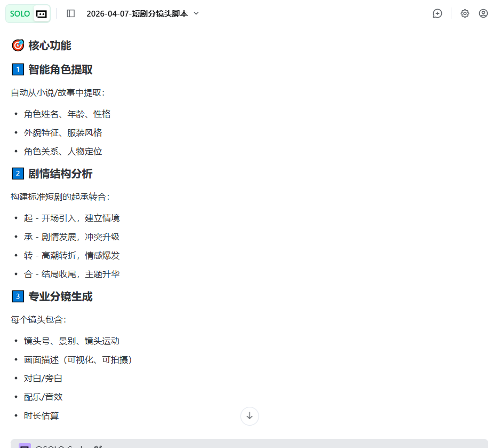Expand the chevron beside the session title

(x=196, y=13)
